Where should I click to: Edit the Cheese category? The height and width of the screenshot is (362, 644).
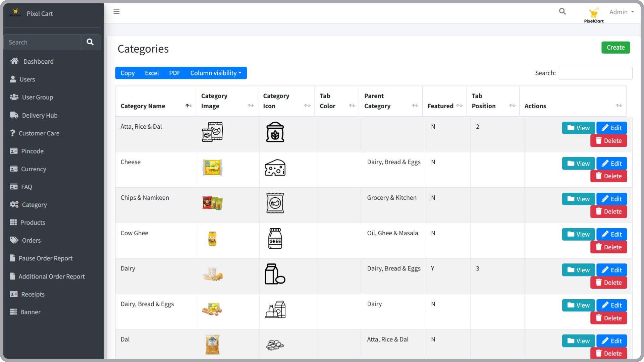tap(611, 164)
